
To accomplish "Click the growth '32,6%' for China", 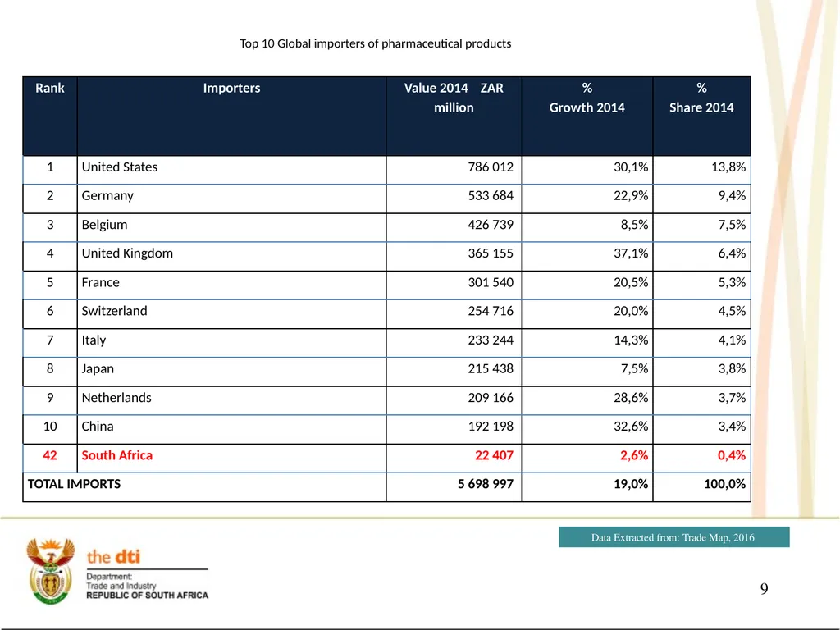I will 631,427.
